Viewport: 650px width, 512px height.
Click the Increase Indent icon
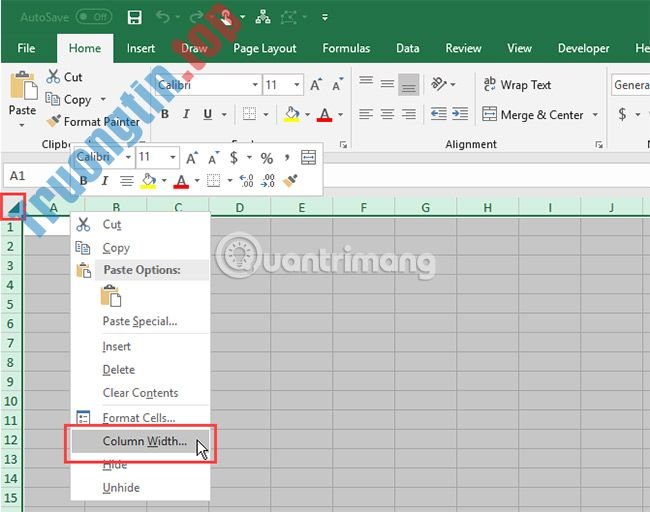click(x=460, y=114)
